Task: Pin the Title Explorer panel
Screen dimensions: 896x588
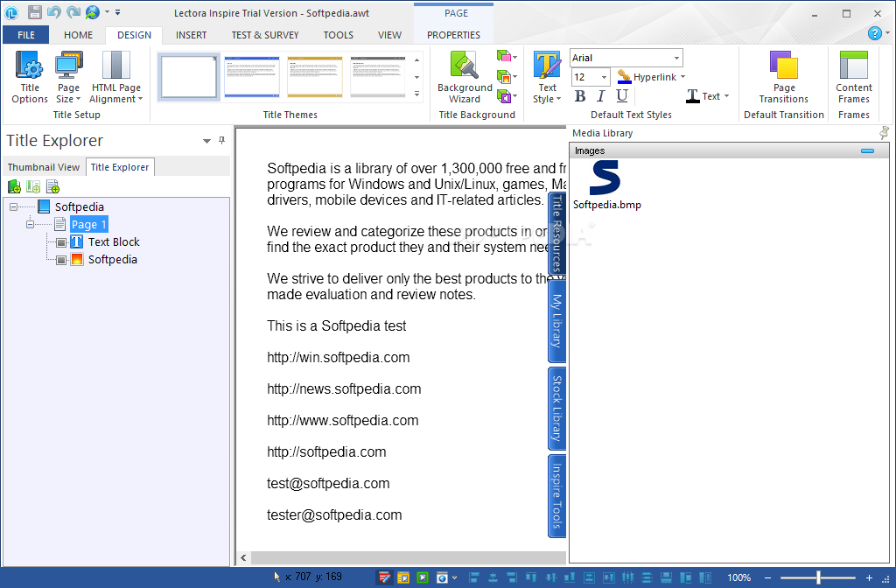Action: click(221, 141)
